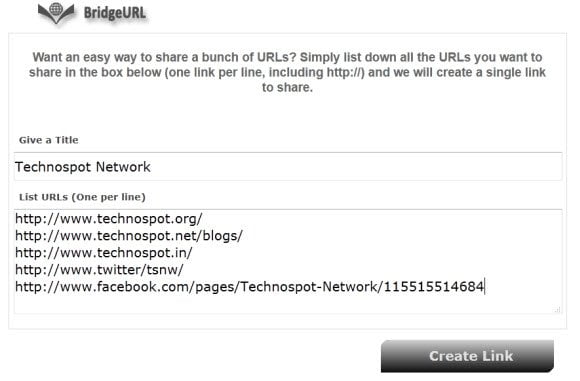580x381 pixels.
Task: Place cursor on the technospot.net/blogs line
Action: point(129,236)
